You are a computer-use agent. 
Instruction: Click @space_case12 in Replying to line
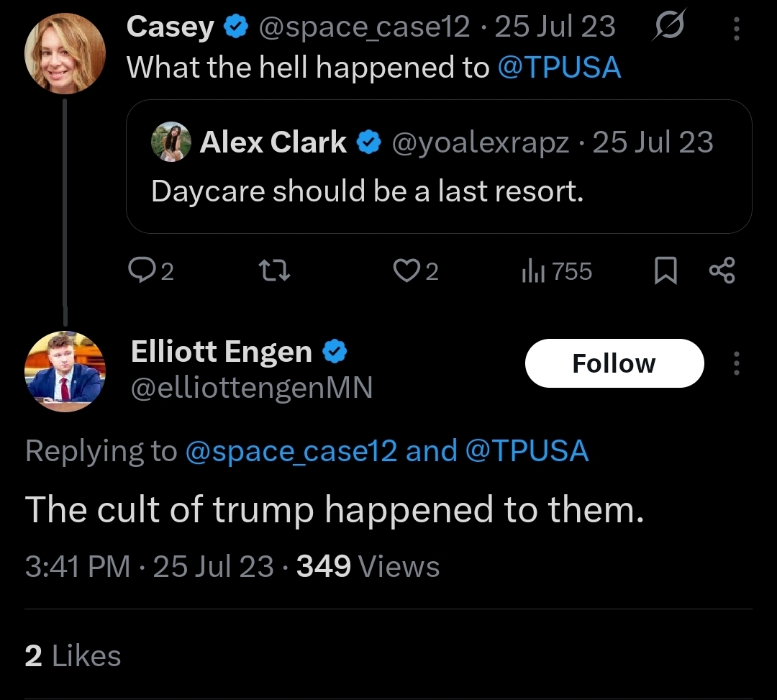291,451
